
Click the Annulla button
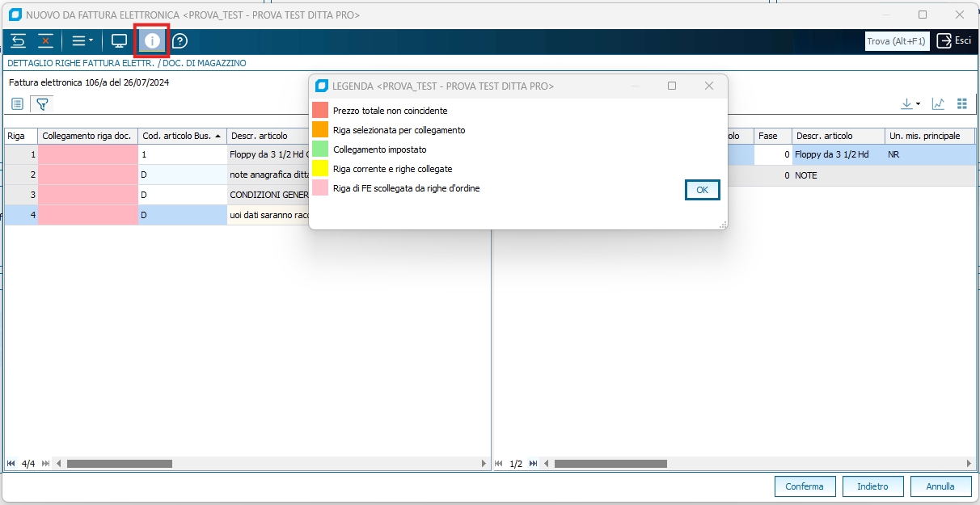940,486
